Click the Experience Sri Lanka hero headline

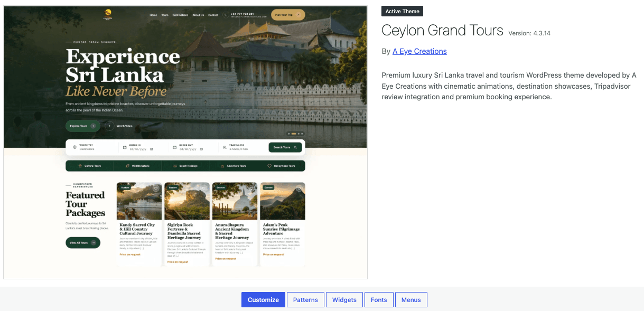(123, 64)
